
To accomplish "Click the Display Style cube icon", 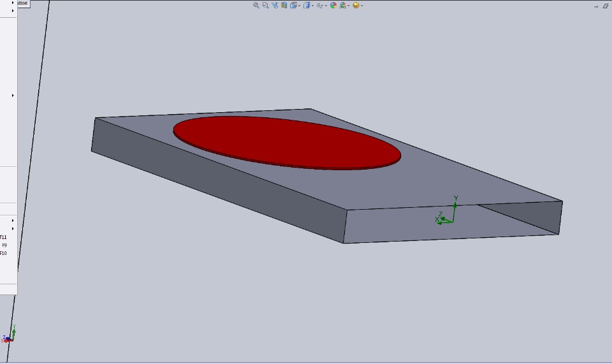I will [x=307, y=5].
